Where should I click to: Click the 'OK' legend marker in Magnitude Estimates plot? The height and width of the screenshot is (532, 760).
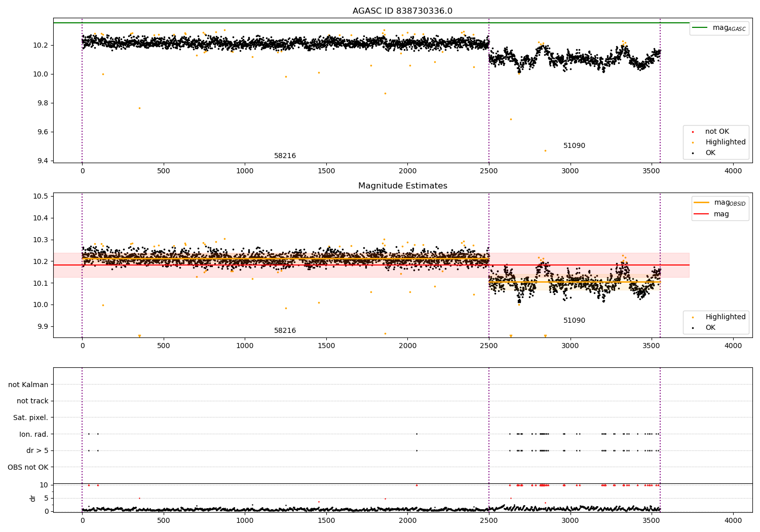point(693,328)
